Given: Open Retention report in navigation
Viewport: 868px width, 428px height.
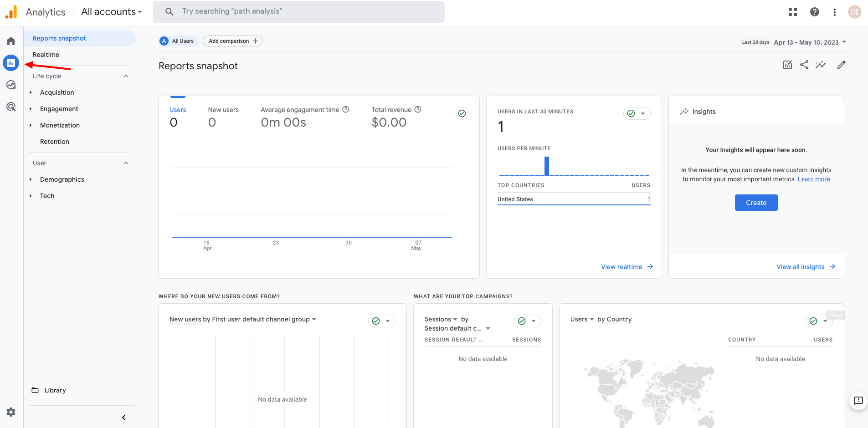Looking at the screenshot, I should 55,142.
